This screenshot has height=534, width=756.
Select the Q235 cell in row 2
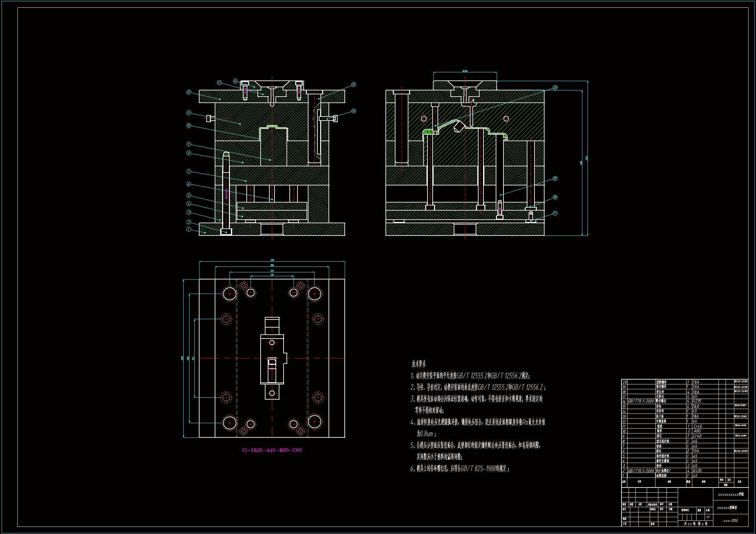pos(697,470)
